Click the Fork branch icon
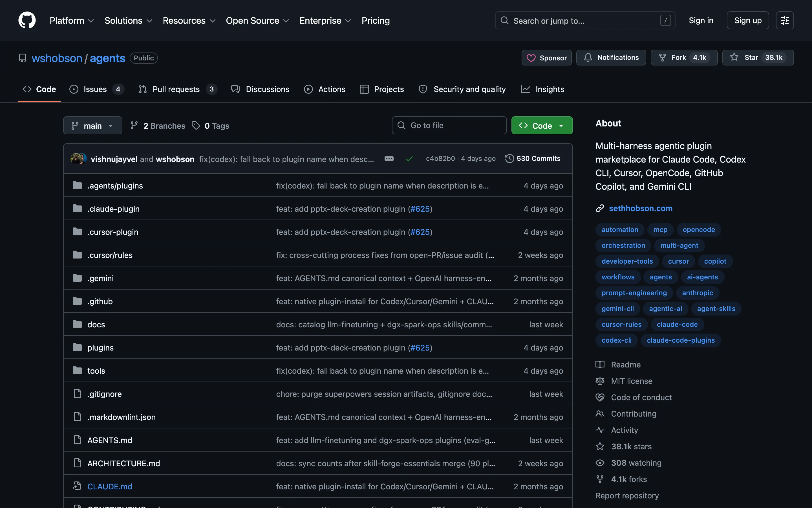 [x=662, y=58]
